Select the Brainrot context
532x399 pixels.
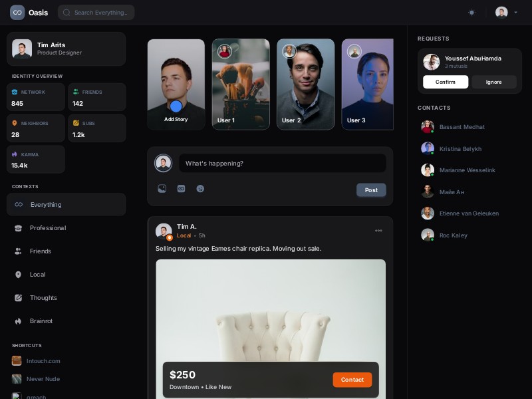pos(42,321)
